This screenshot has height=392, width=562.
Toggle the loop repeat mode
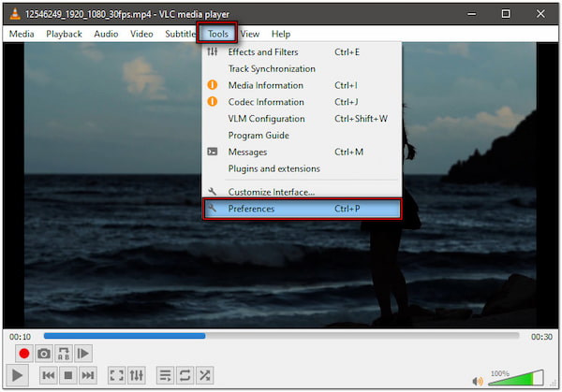185,375
